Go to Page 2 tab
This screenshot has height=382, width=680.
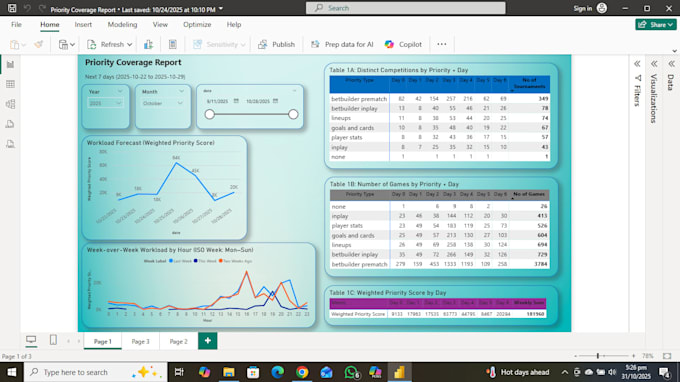(x=178, y=341)
